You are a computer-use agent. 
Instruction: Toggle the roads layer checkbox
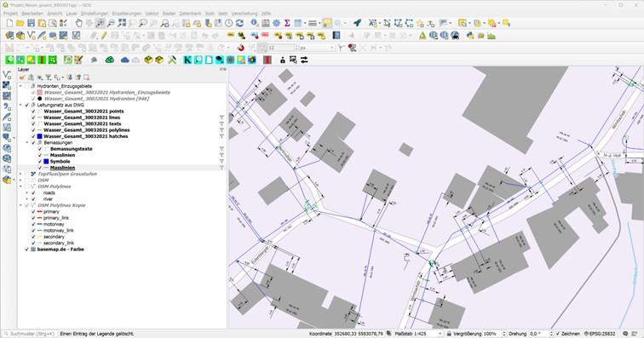point(33,192)
